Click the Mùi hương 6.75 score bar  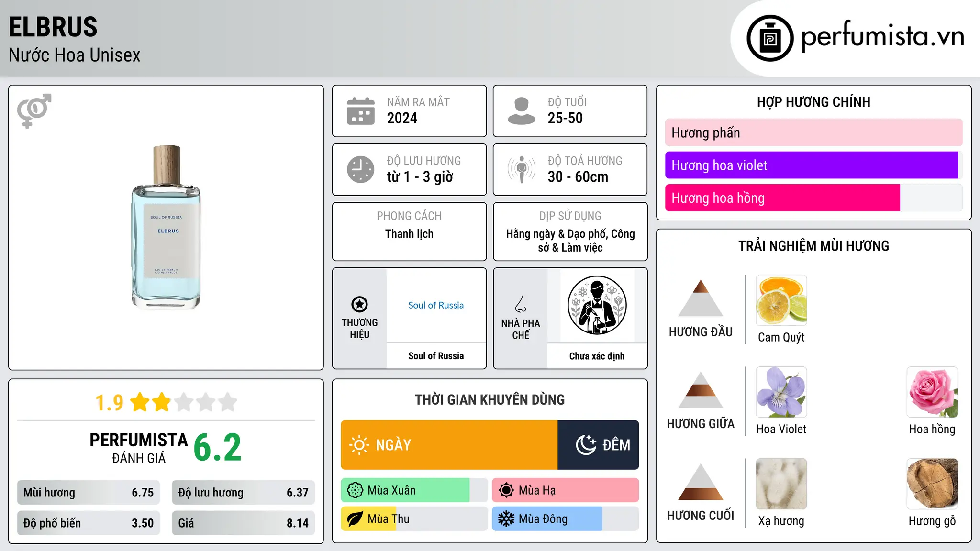click(89, 493)
